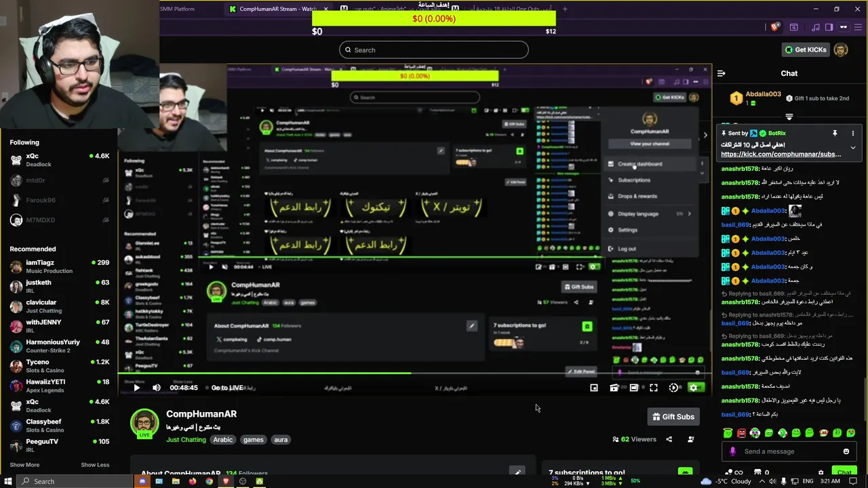This screenshot has width=868, height=488.
Task: Insert the angry red face emote
Action: pos(741,432)
